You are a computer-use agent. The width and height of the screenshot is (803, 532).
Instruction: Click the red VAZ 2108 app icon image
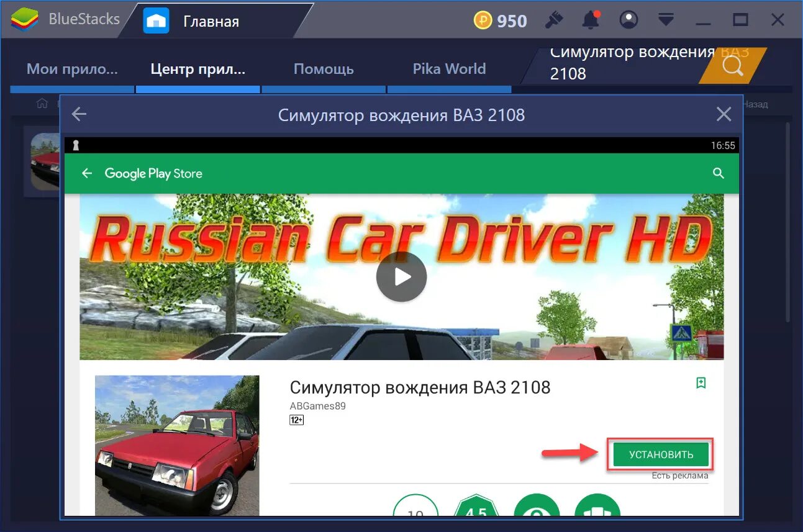tap(177, 445)
